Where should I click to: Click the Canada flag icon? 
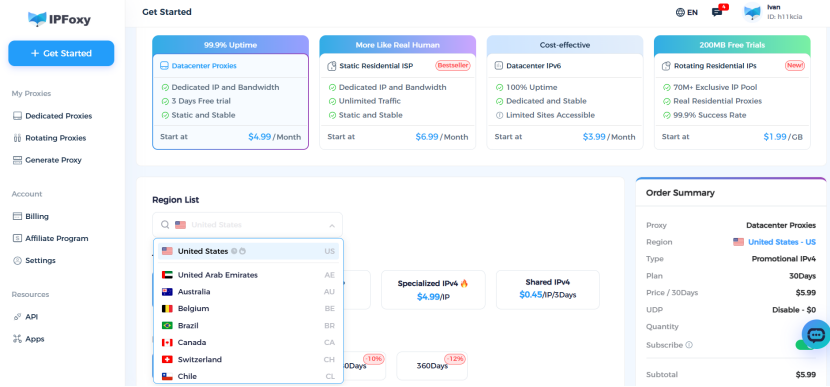tap(167, 343)
